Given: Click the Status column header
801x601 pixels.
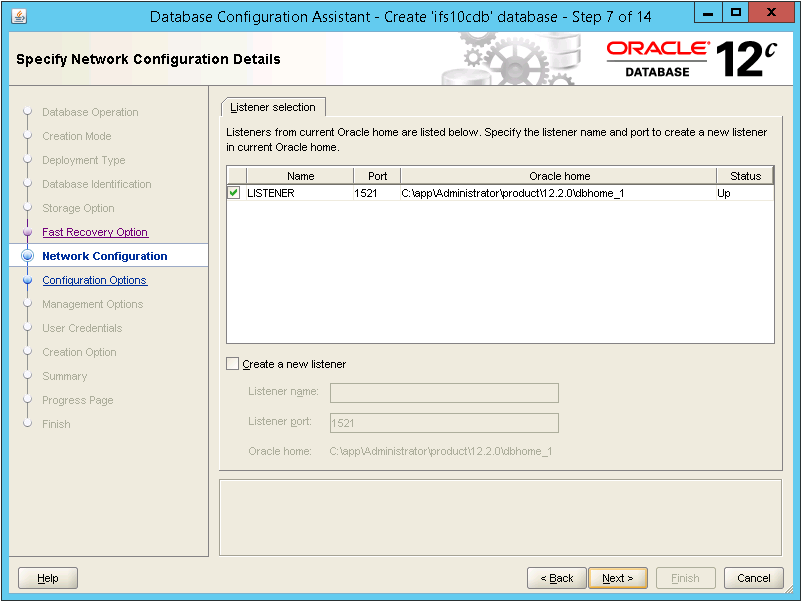Looking at the screenshot, I should click(745, 176).
